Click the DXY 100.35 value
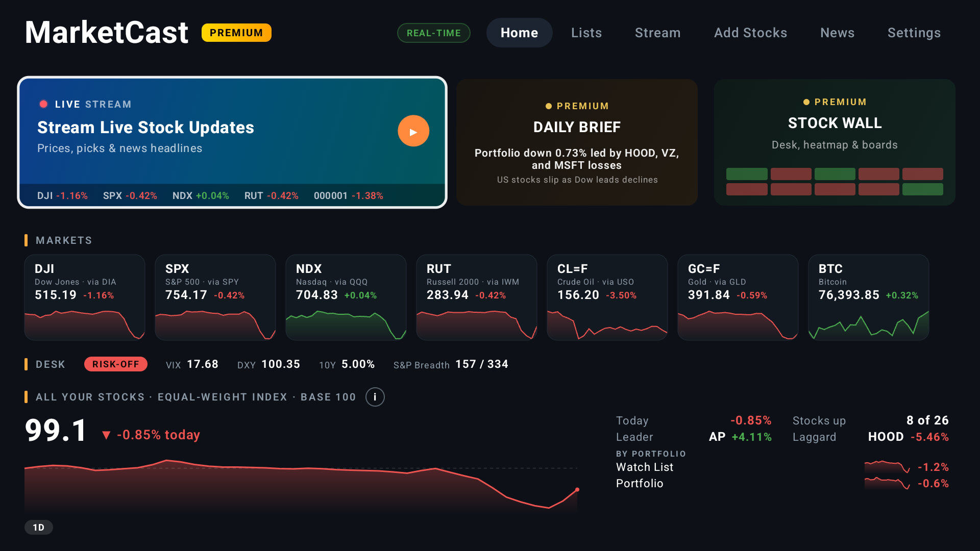 click(268, 364)
